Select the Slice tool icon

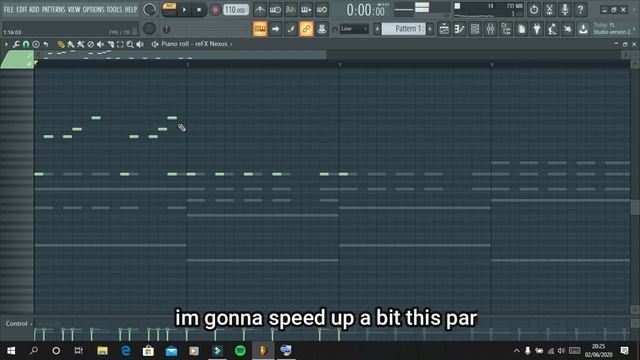(x=110, y=44)
